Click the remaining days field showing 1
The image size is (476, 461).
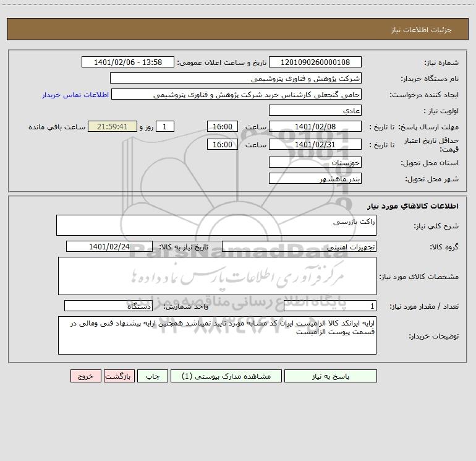coord(165,126)
